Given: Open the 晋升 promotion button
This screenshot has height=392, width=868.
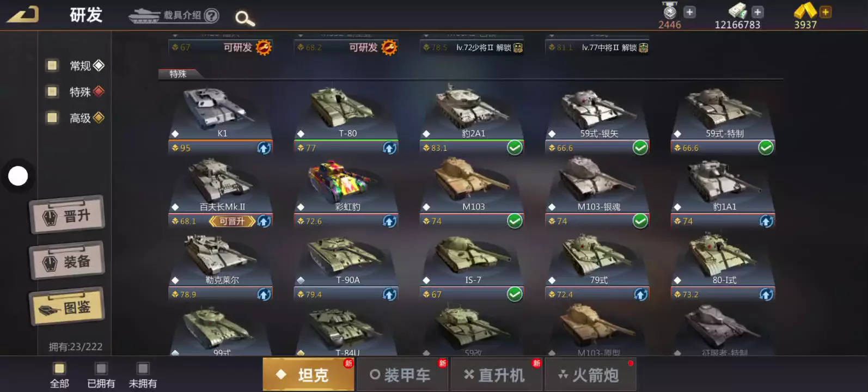Looking at the screenshot, I should pyautogui.click(x=67, y=215).
